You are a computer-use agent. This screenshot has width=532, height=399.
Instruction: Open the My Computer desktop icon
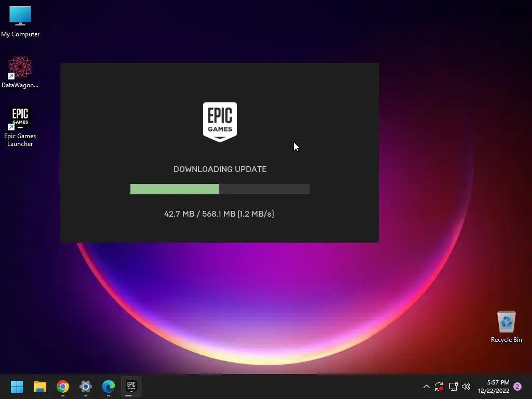(x=20, y=21)
